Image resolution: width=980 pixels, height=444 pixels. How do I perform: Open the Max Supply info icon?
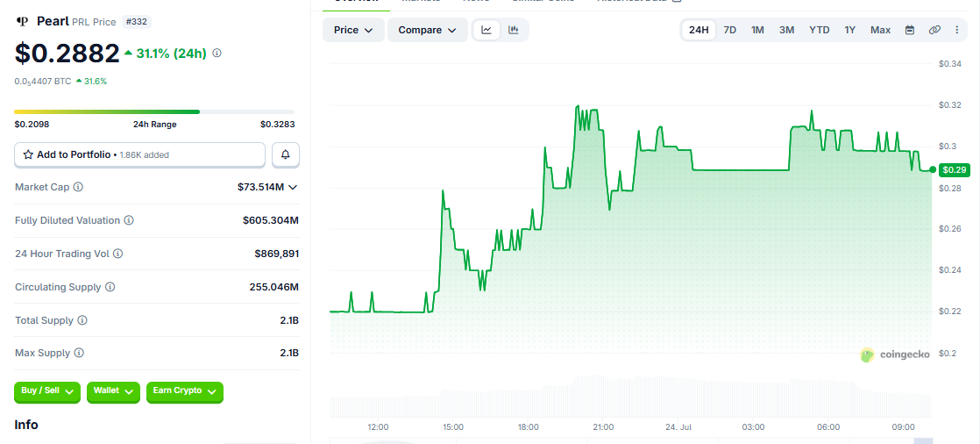point(79,353)
